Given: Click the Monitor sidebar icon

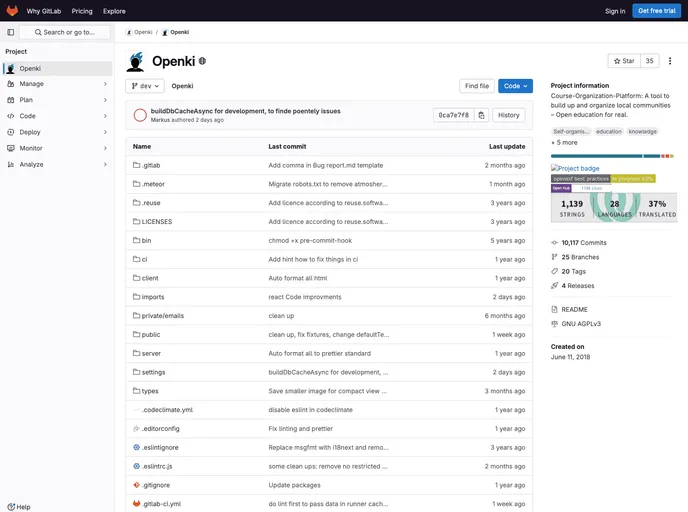Looking at the screenshot, I should click(x=11, y=148).
